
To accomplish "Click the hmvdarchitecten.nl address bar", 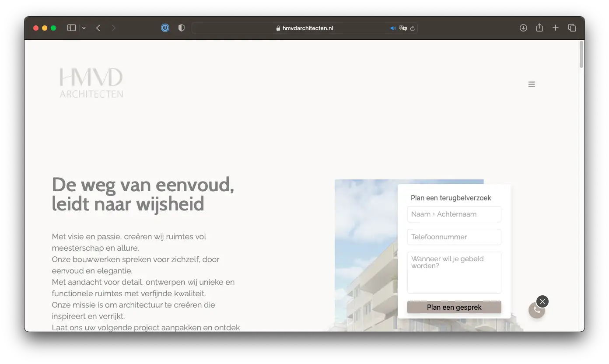I will coord(304,28).
